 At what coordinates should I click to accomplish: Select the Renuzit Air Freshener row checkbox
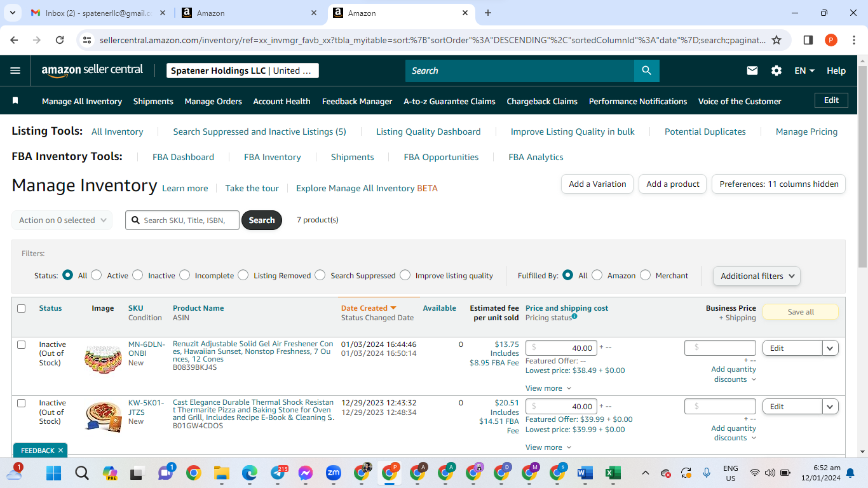pyautogui.click(x=22, y=344)
